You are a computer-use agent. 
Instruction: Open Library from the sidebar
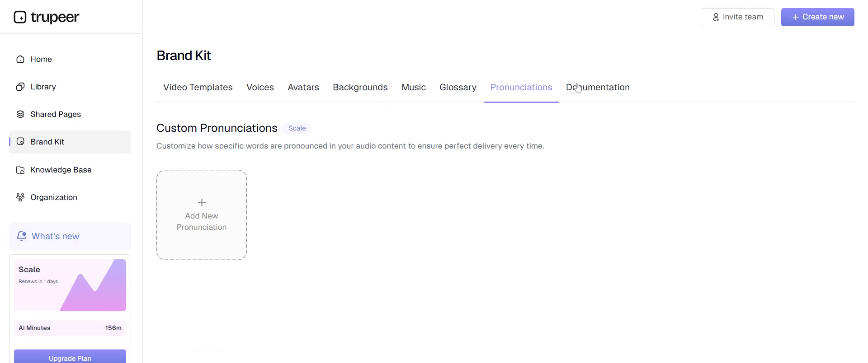pyautogui.click(x=70, y=87)
